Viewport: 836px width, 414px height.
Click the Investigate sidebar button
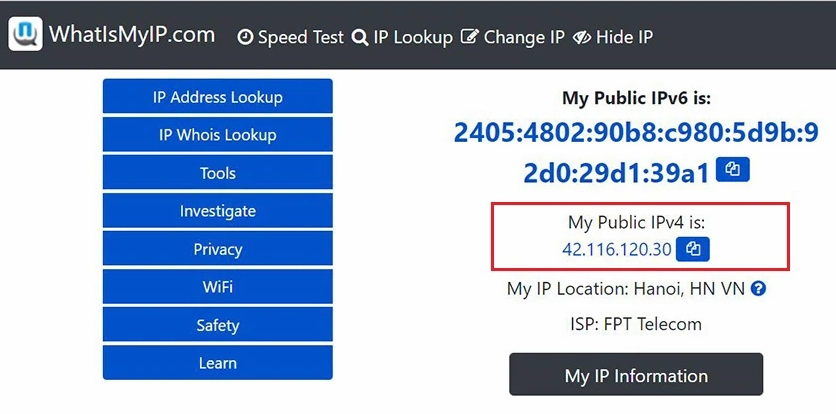(x=217, y=211)
